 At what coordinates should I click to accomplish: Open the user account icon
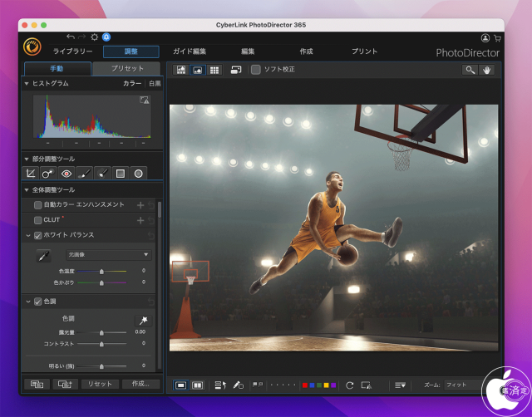click(485, 38)
